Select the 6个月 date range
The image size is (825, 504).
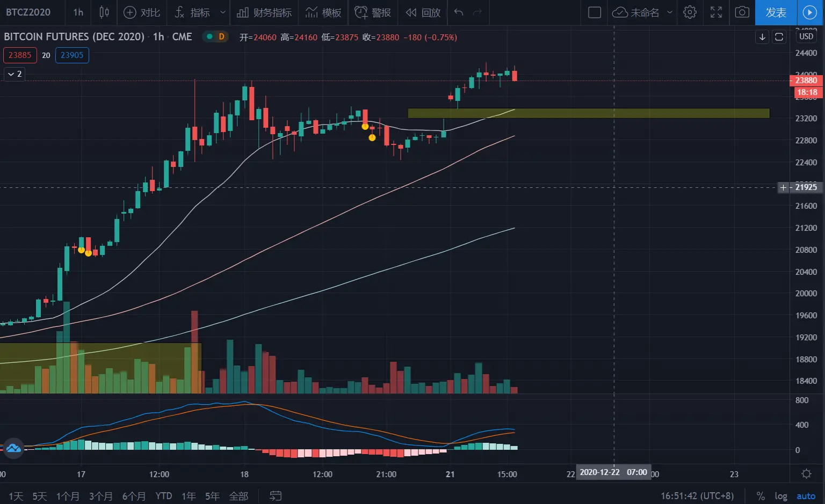click(134, 496)
